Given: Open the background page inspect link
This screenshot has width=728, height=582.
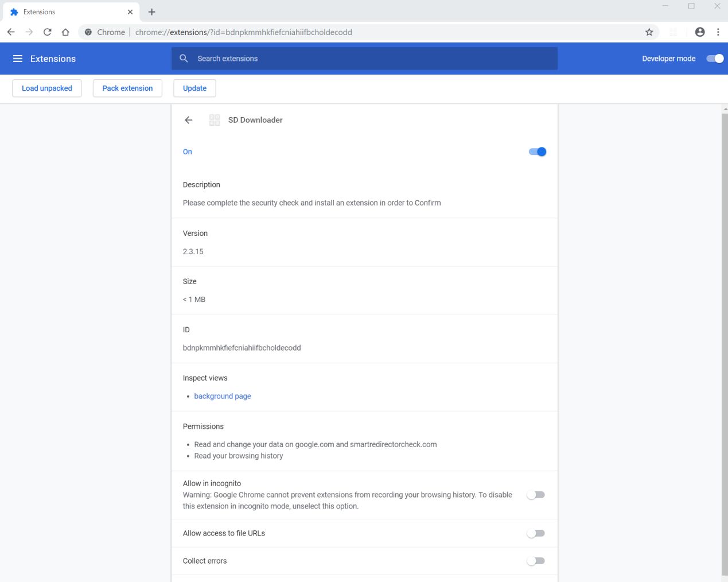Looking at the screenshot, I should (x=223, y=396).
